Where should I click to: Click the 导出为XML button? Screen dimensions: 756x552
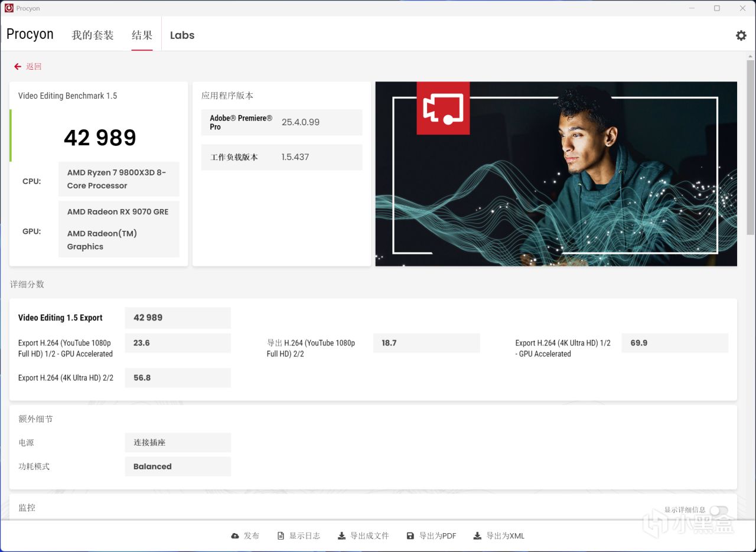[499, 536]
